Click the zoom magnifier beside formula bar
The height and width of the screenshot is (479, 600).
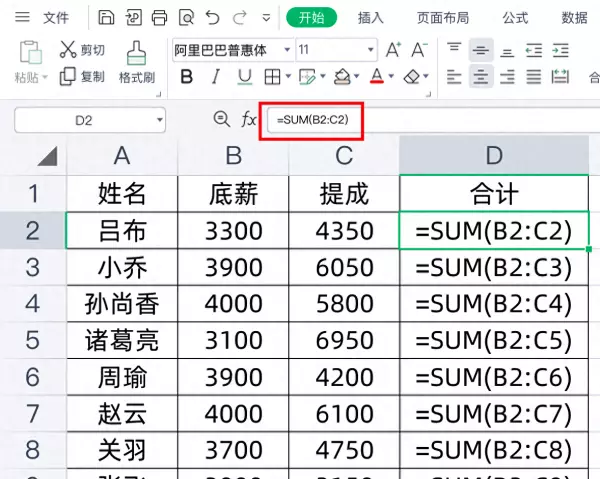222,119
